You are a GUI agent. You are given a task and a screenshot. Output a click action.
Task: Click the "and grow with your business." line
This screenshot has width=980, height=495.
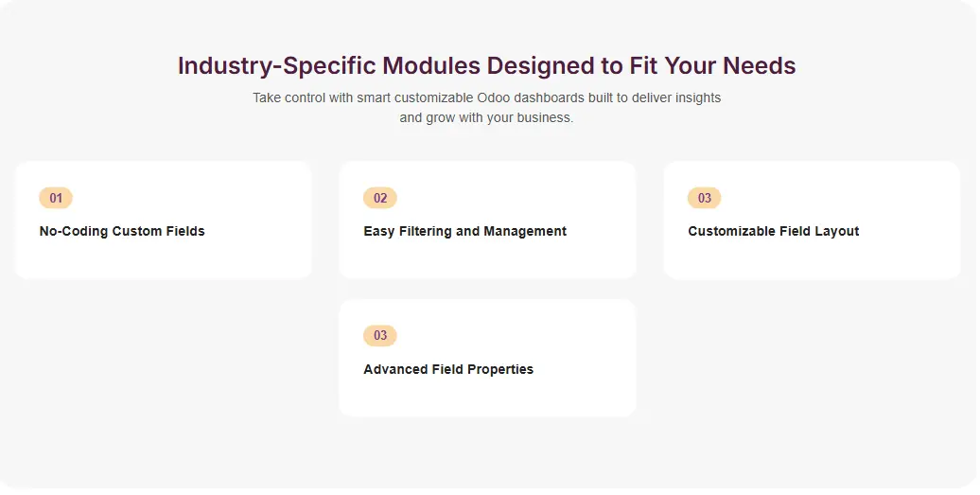coord(486,118)
